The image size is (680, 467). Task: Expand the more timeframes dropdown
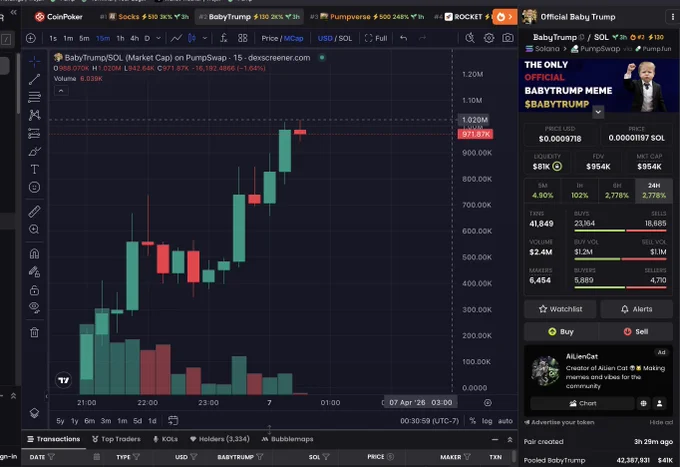(158, 38)
